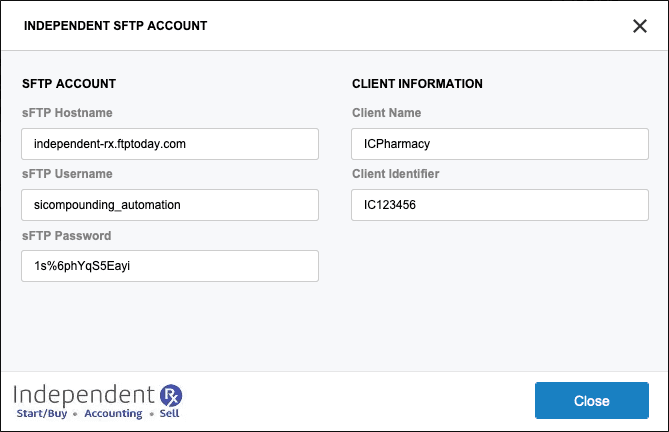This screenshot has width=669, height=432.
Task: Click the Client Name input field
Action: pos(500,144)
